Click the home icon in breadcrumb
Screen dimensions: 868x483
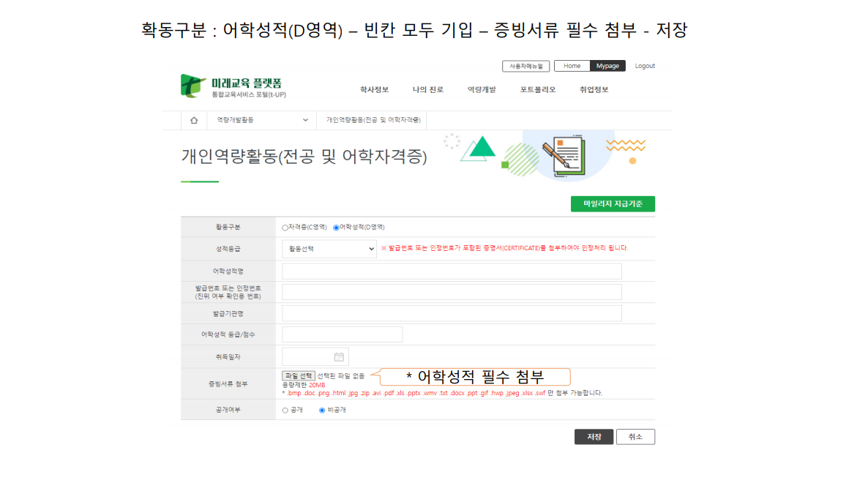(193, 120)
